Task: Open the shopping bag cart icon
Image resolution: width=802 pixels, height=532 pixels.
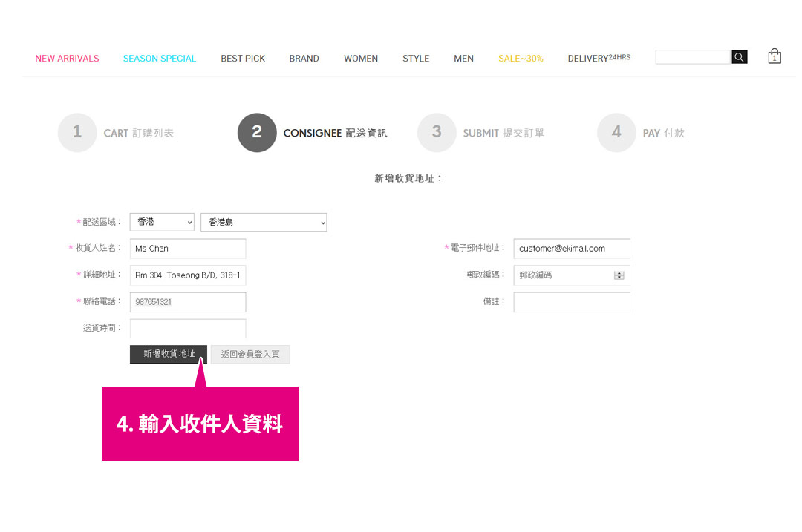Action: [x=775, y=56]
